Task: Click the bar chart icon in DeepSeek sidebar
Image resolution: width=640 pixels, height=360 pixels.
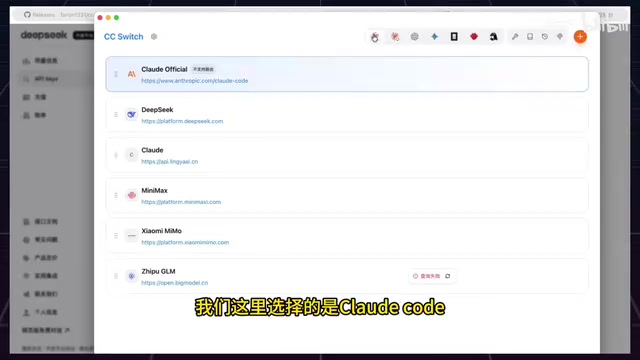Action: (x=26, y=61)
